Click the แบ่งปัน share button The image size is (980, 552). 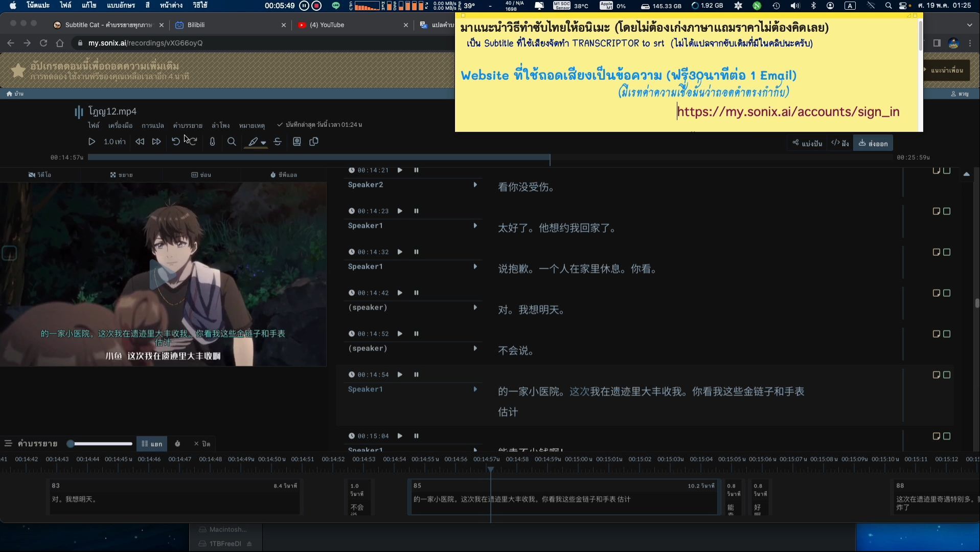coord(807,143)
